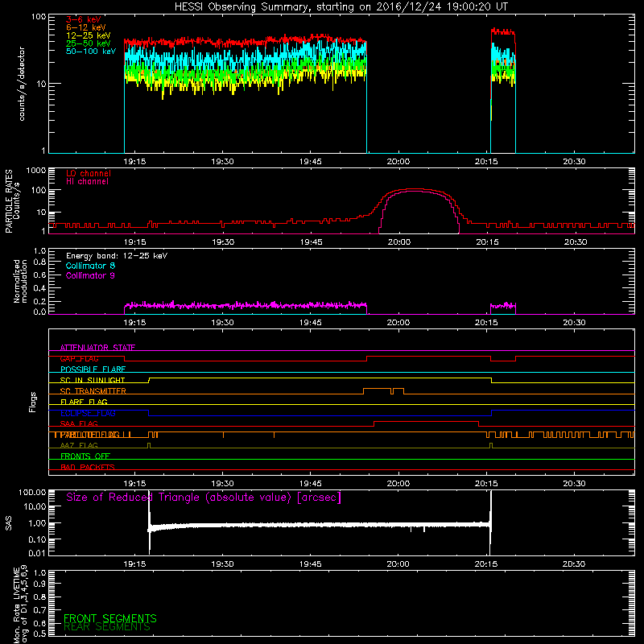Select the red 3-6 keV legend label
The height and width of the screenshot is (644, 644).
(x=83, y=19)
